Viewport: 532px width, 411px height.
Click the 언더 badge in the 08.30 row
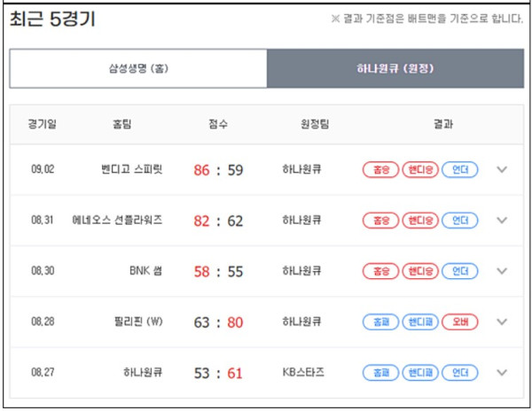459,271
